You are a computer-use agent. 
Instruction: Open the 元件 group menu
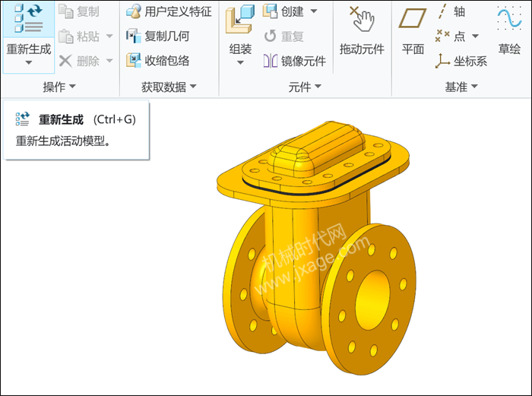click(x=304, y=87)
